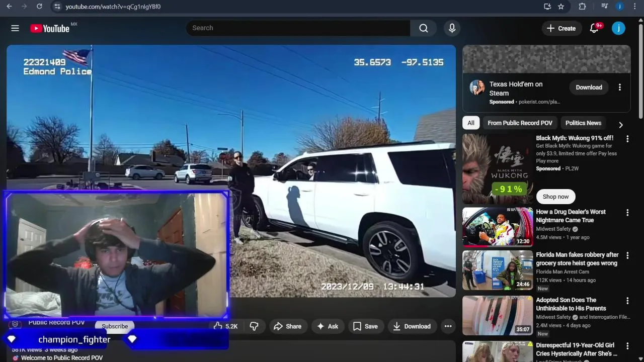The image size is (644, 362).
Task: Open options for the Disrespectful 19-Year-Old Girl video
Action: (627, 346)
